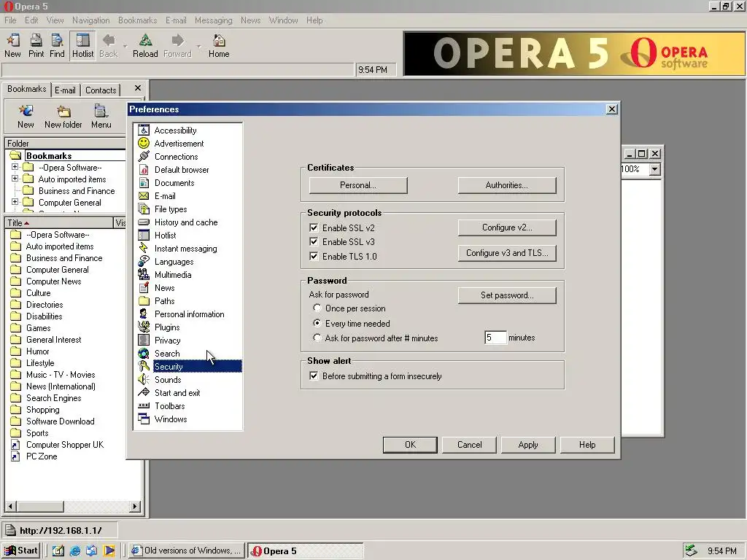Select Plugins preferences category
The height and width of the screenshot is (560, 747).
[x=167, y=327]
